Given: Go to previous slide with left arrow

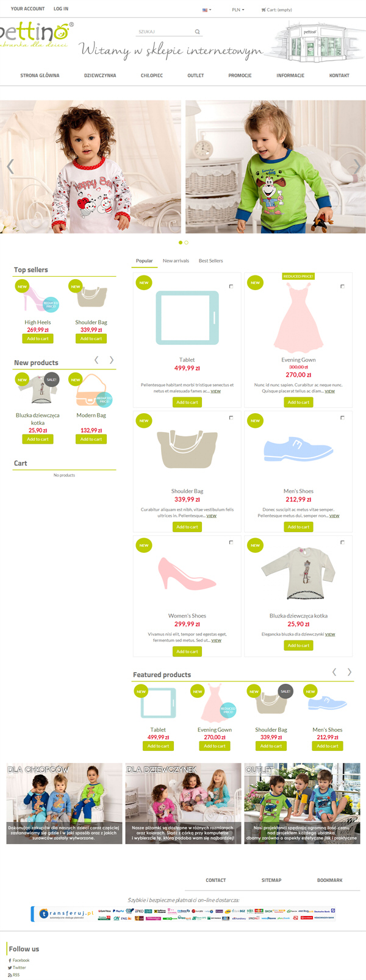Looking at the screenshot, I should [x=10, y=166].
